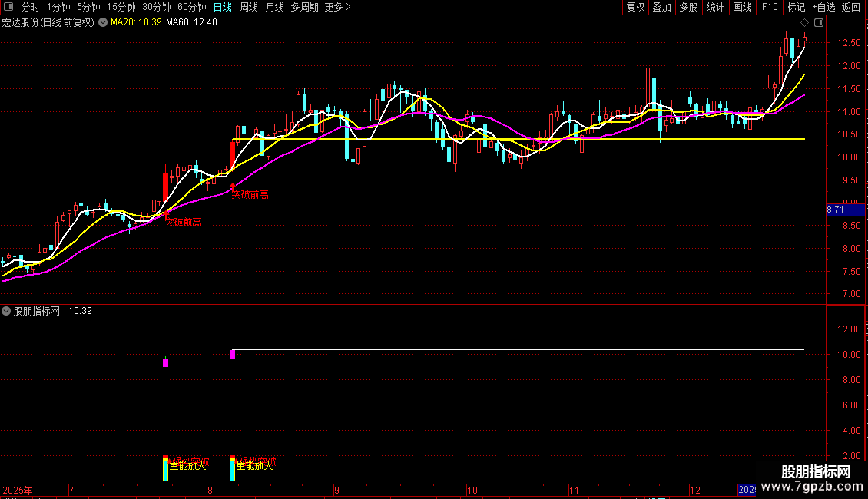Open the 多周期 multi-period view
This screenshot has width=868, height=499.
coord(304,7)
